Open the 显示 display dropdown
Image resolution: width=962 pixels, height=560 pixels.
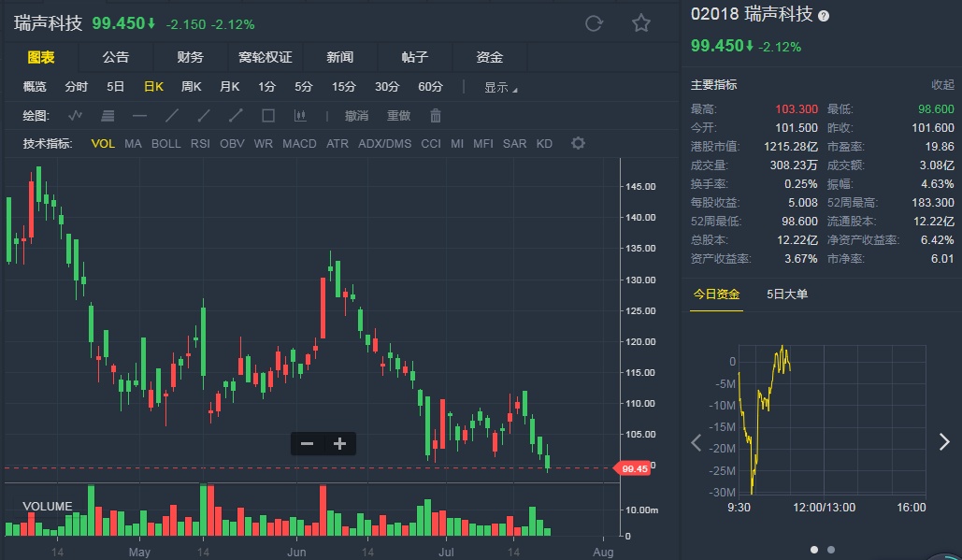click(x=500, y=87)
